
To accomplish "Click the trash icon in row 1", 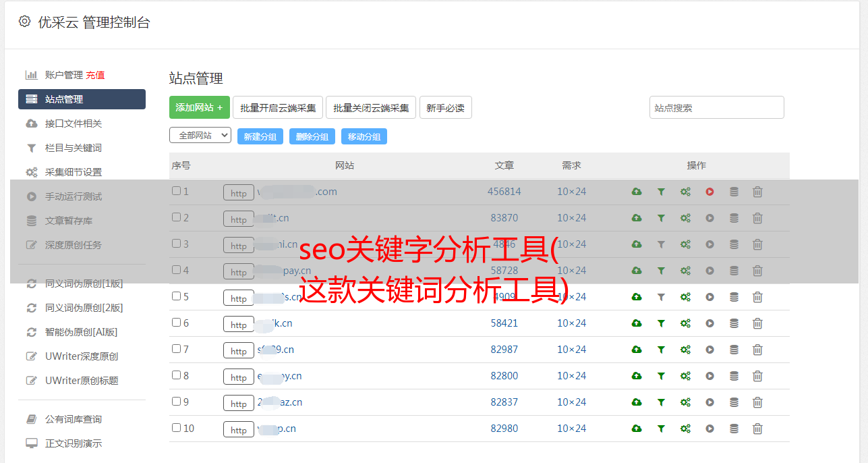I will tap(757, 192).
